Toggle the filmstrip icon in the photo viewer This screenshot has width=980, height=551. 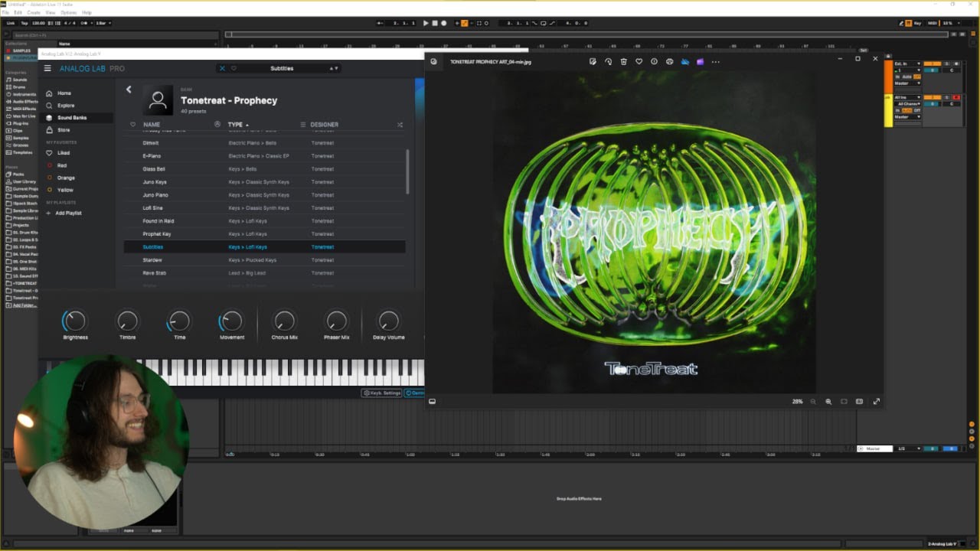[x=432, y=401]
